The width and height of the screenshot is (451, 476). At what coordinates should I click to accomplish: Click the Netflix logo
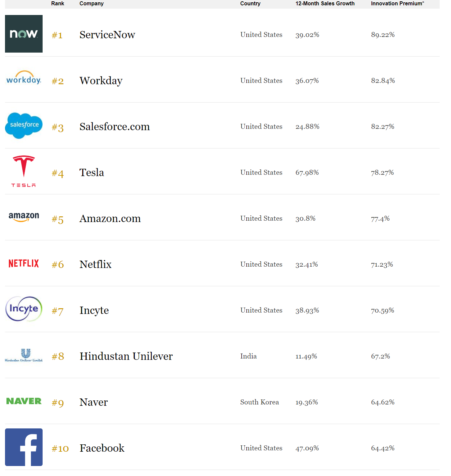[24, 263]
